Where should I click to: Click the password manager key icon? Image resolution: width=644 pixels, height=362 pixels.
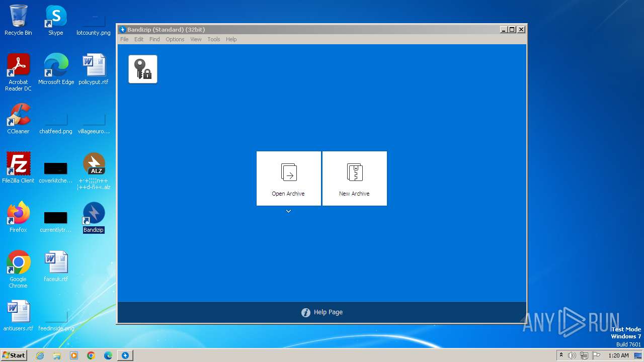coord(143,69)
